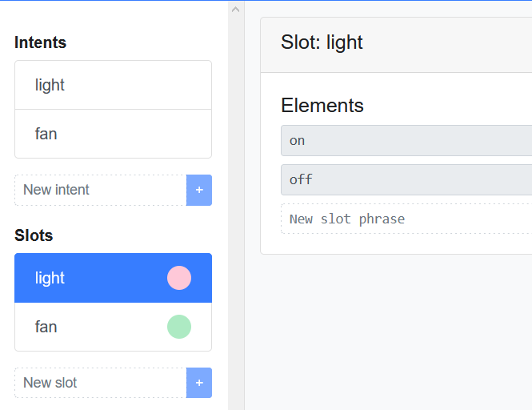
Task: Click the Intents section heading
Action: (x=41, y=42)
